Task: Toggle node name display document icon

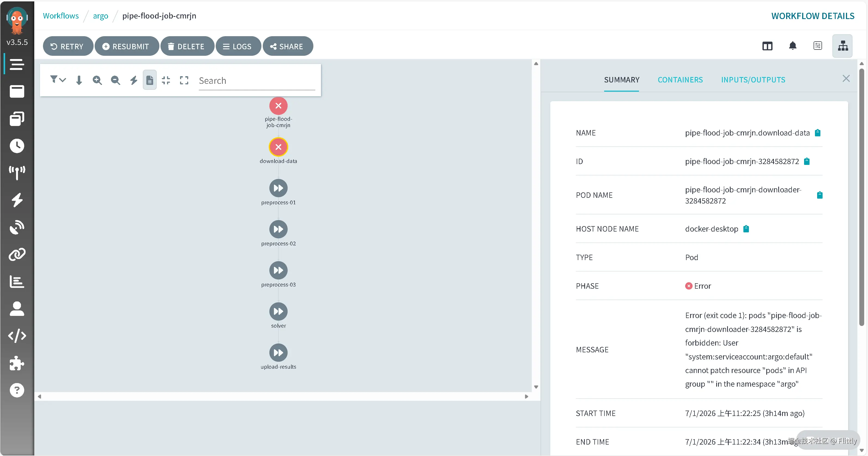Action: pyautogui.click(x=150, y=80)
